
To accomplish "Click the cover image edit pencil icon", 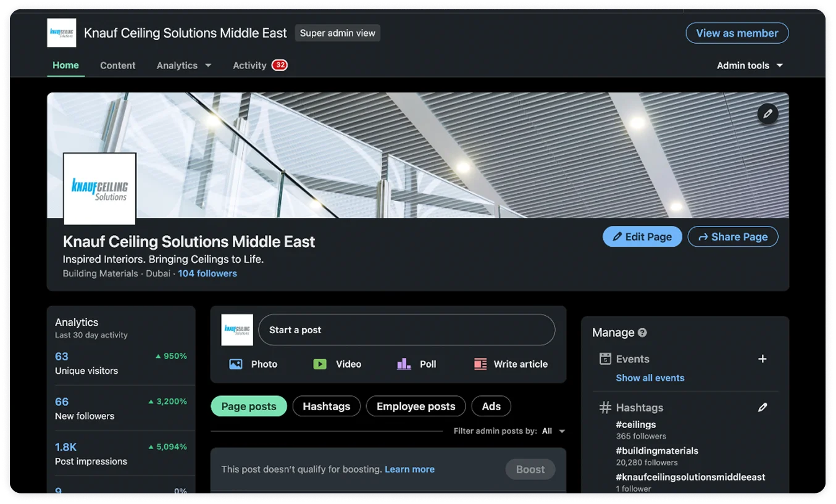I will coord(767,114).
